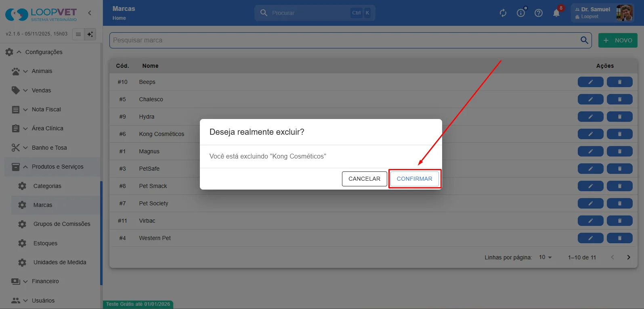Collapse the sidebar with the chevron arrow
Screen dimensions: 644x309
point(90,13)
